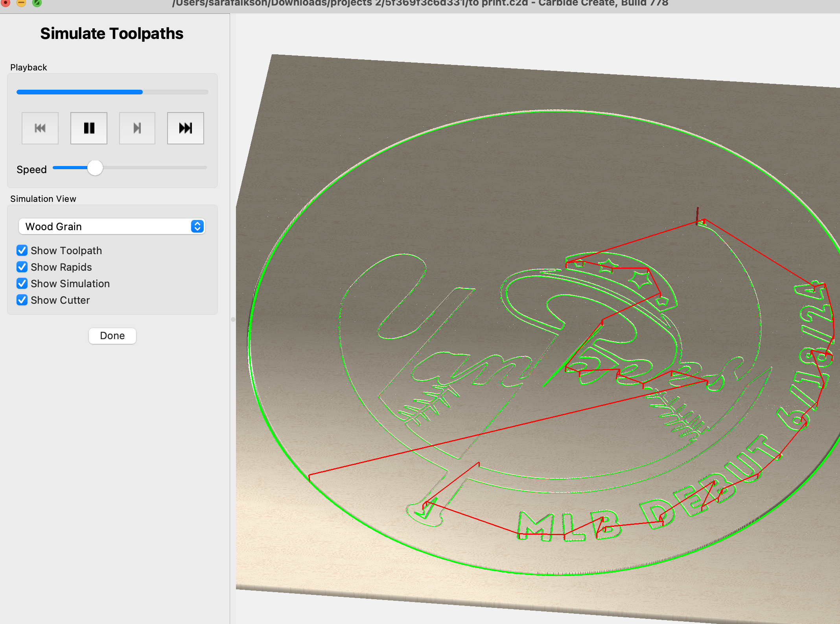Turn off Show Cutter
This screenshot has height=624, width=840.
click(22, 300)
